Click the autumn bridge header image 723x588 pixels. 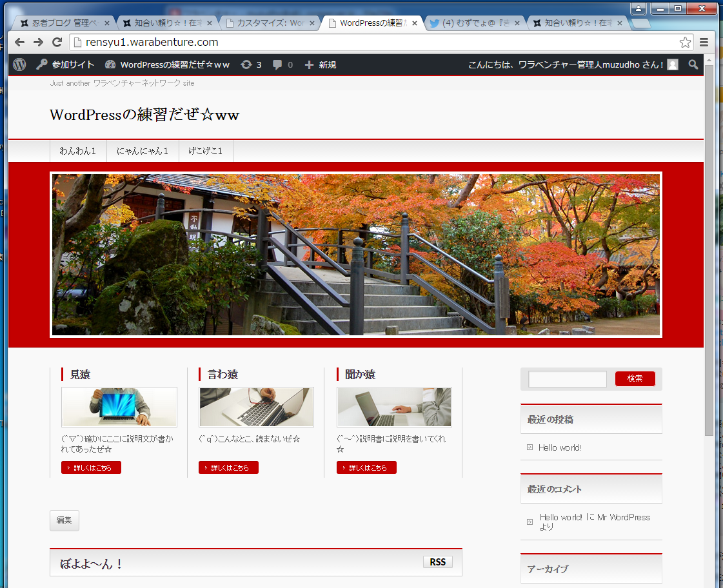point(356,255)
